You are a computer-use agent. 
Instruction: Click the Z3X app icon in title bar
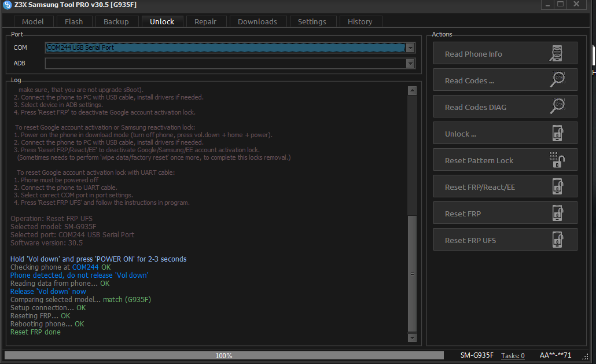pos(7,5)
